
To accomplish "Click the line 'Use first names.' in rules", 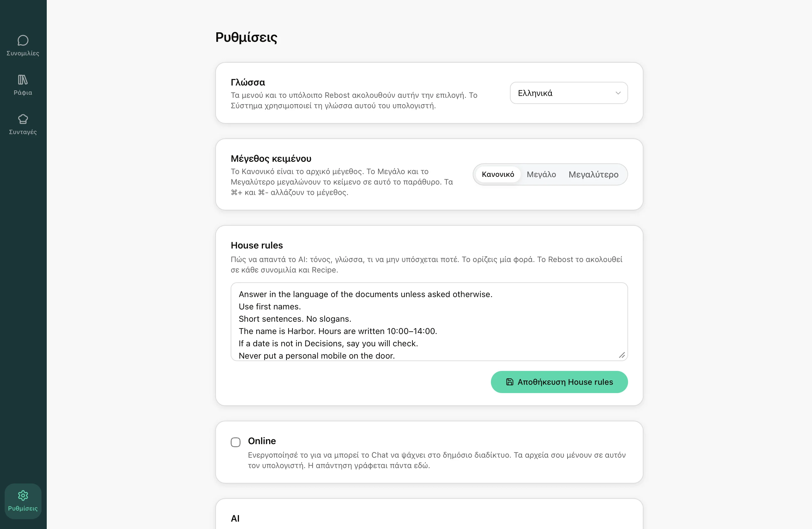I will [269, 306].
